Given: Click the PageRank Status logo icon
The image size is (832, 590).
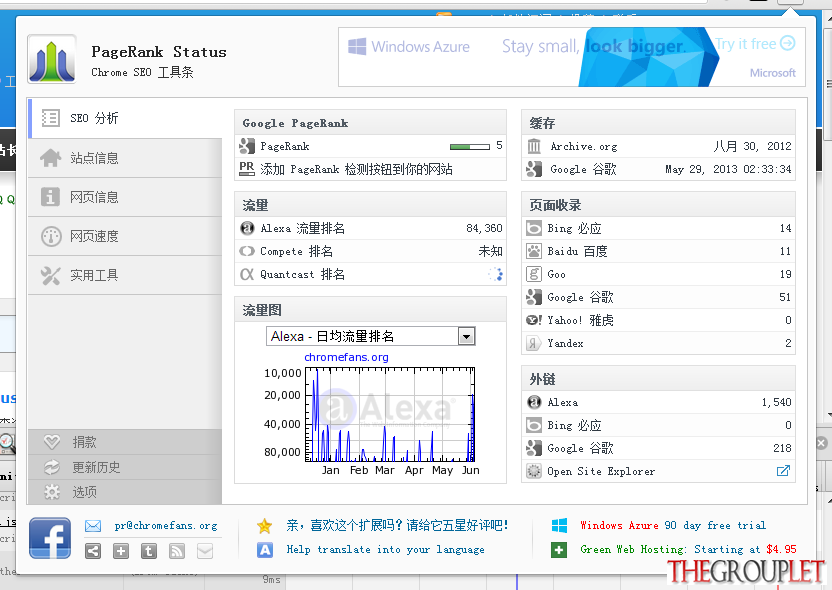Looking at the screenshot, I should pyautogui.click(x=51, y=59).
